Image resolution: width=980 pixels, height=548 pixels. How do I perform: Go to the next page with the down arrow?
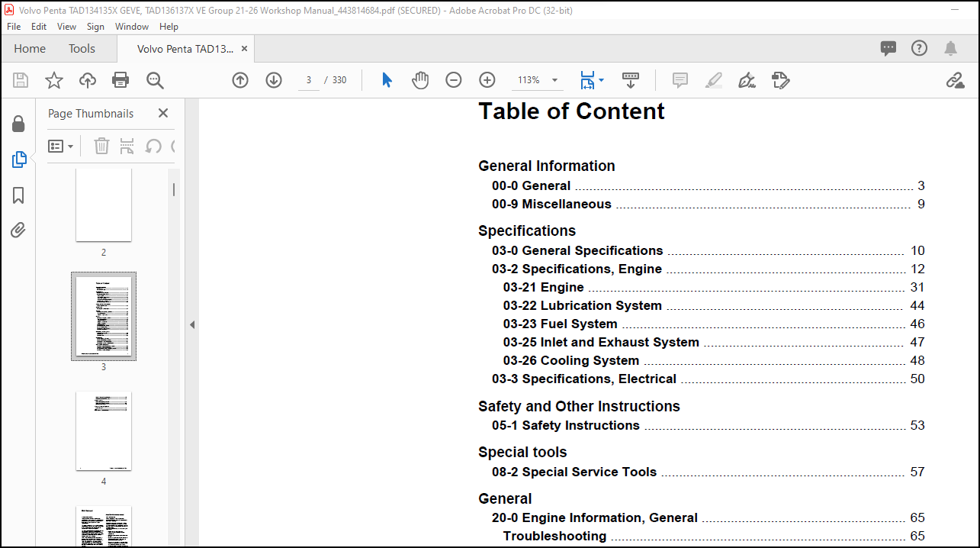[274, 80]
